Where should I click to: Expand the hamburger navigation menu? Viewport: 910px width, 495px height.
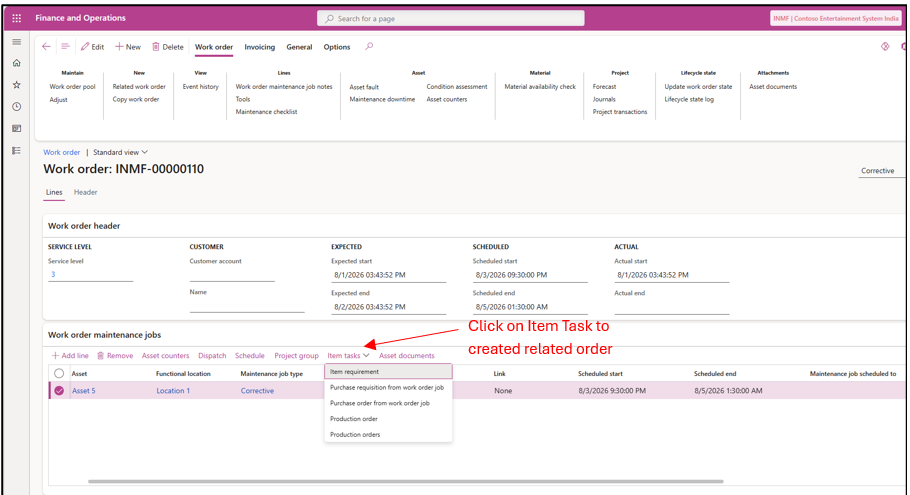(16, 42)
